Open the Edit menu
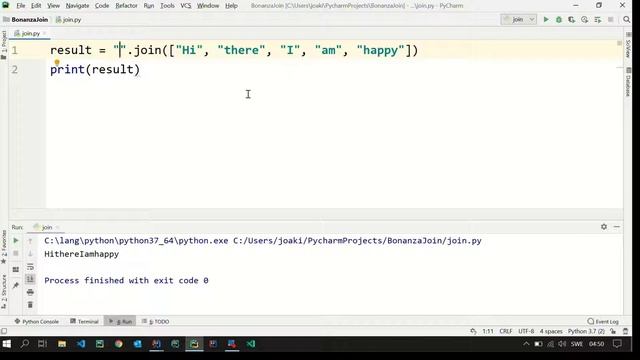The height and width of the screenshot is (360, 640). 36,6
